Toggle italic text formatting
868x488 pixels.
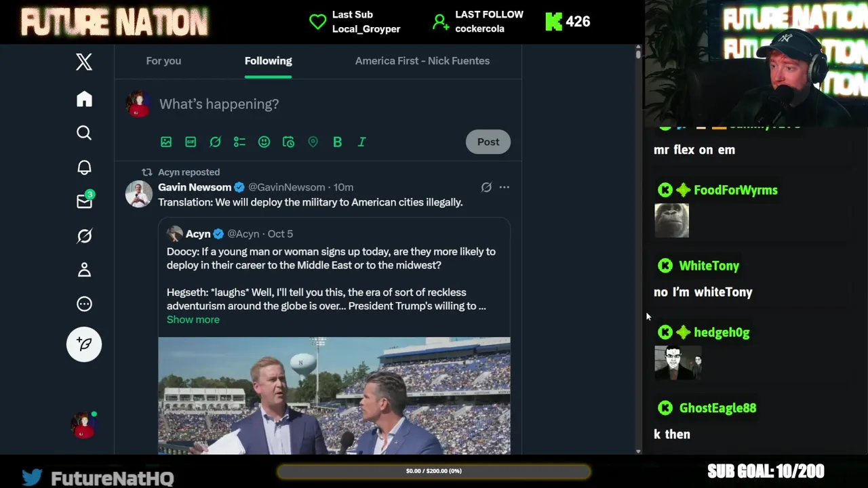click(x=361, y=142)
